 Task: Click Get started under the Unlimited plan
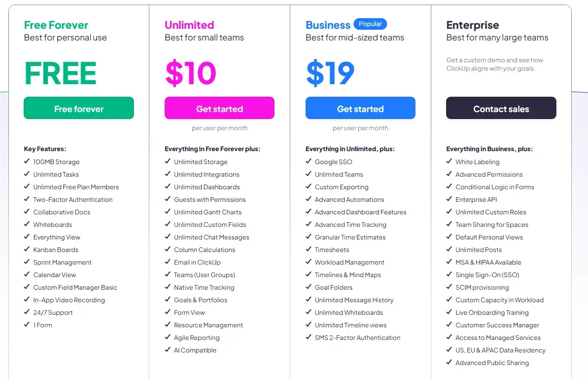click(x=219, y=108)
